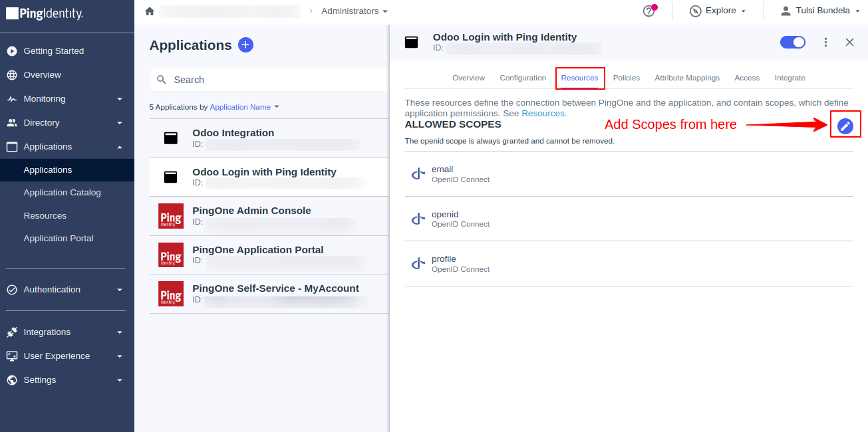Click the email scope OpenID icon
This screenshot has height=432, width=868.
(x=418, y=174)
